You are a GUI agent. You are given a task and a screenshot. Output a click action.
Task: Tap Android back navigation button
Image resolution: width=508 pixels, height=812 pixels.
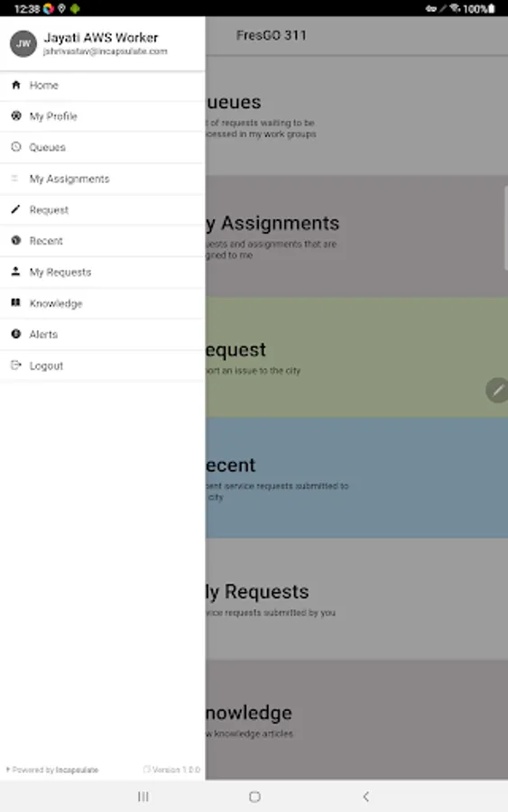(365, 797)
